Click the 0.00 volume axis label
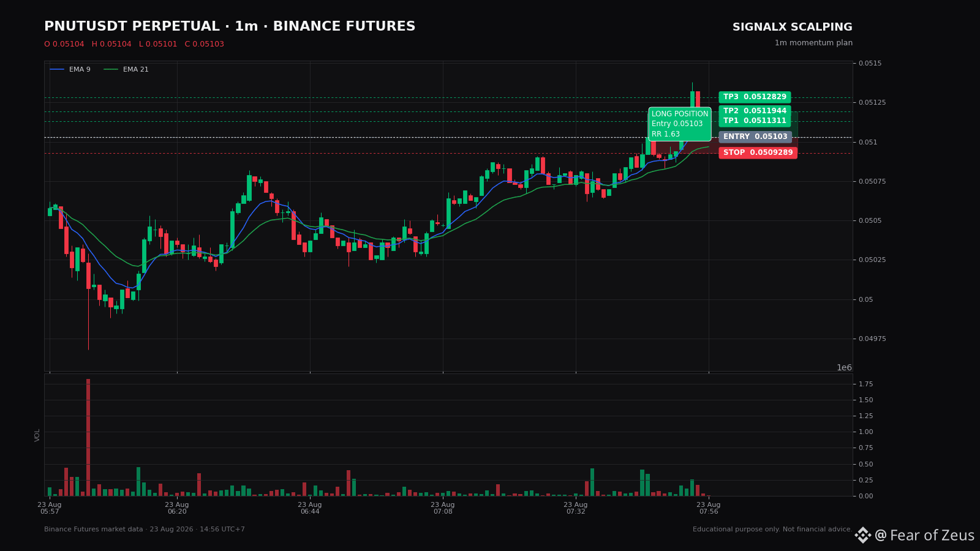 click(x=866, y=496)
